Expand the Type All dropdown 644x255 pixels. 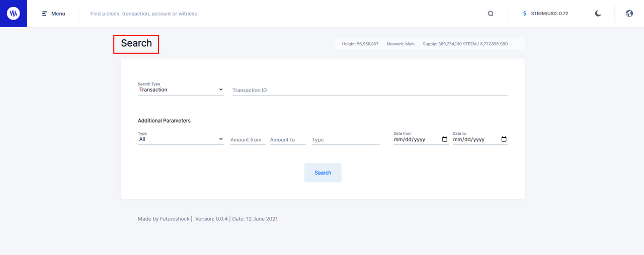coord(181,139)
